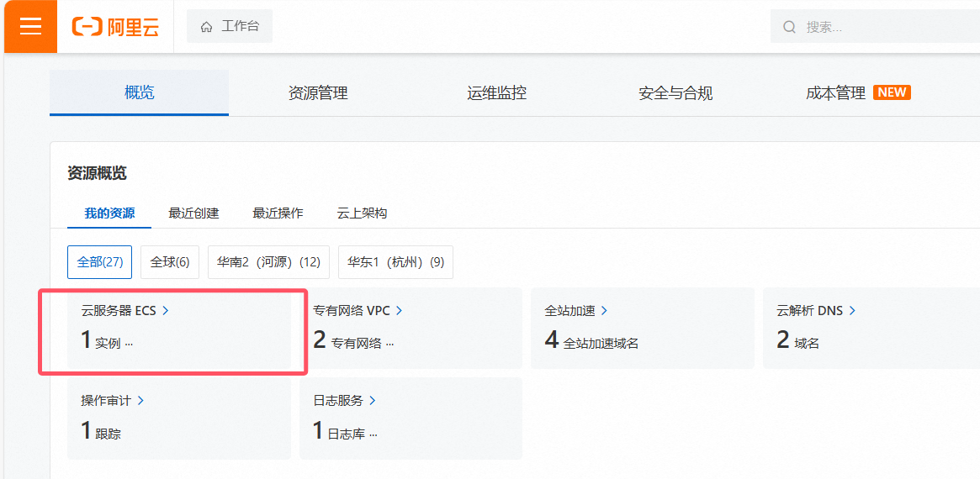Viewport: 980px width, 479px height.
Task: Select the 全球(6) region filter
Action: 170,262
